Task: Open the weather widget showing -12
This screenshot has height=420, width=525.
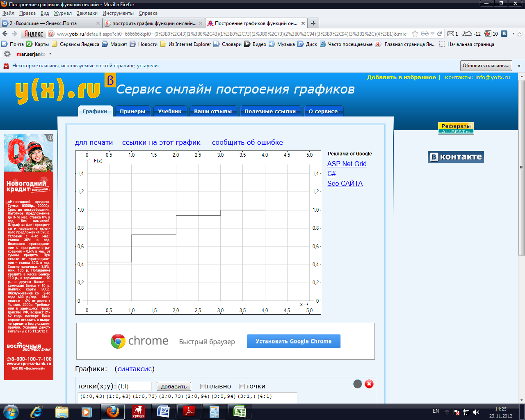Action: [472, 34]
